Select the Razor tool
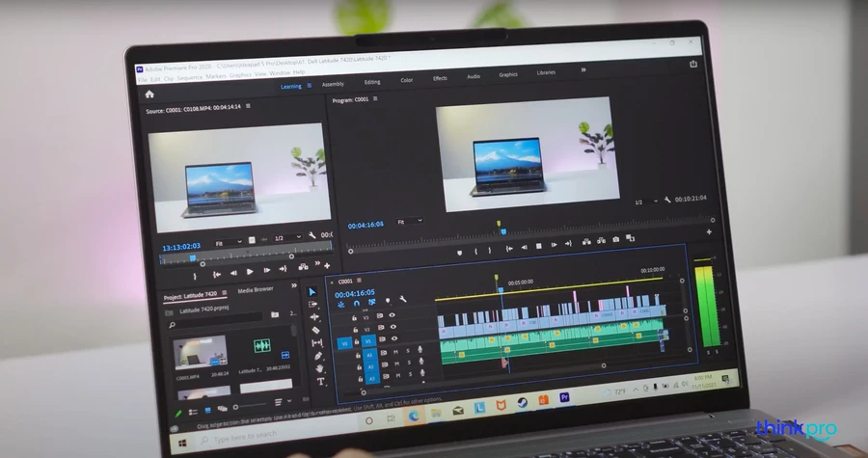 tap(315, 330)
